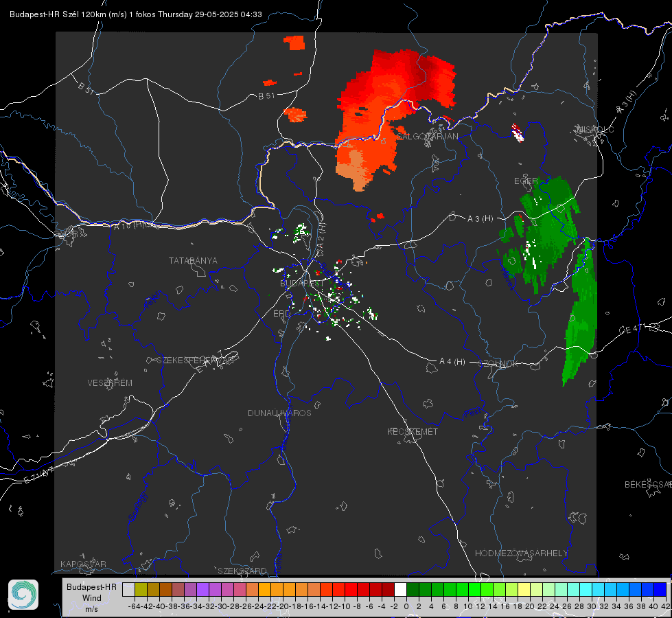
Task: Choose the yellow swatch between 18 and 20
Action: click(524, 589)
